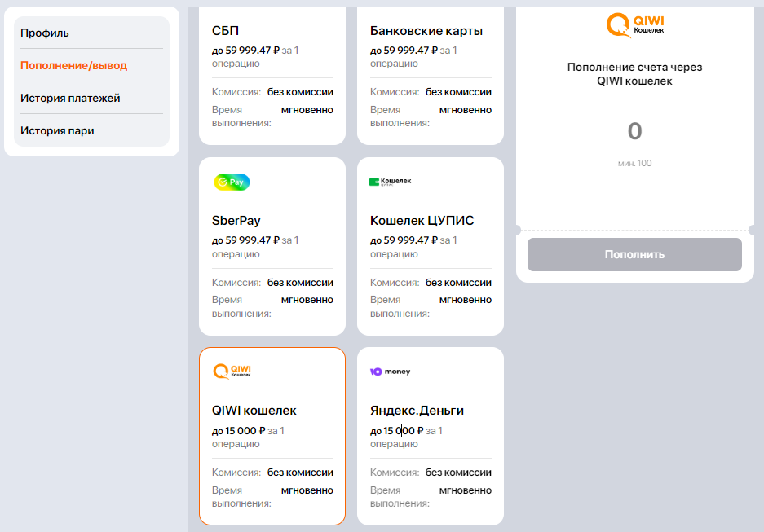The width and height of the screenshot is (764, 532).
Task: Select the QIWI кошелек card title
Action: (x=254, y=411)
